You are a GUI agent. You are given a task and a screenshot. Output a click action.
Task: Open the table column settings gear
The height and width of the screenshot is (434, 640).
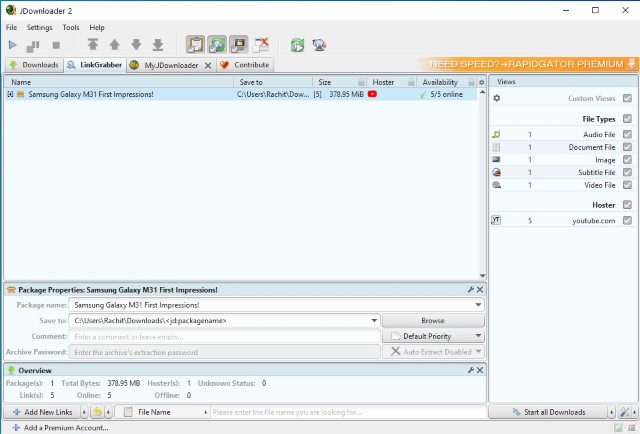482,82
